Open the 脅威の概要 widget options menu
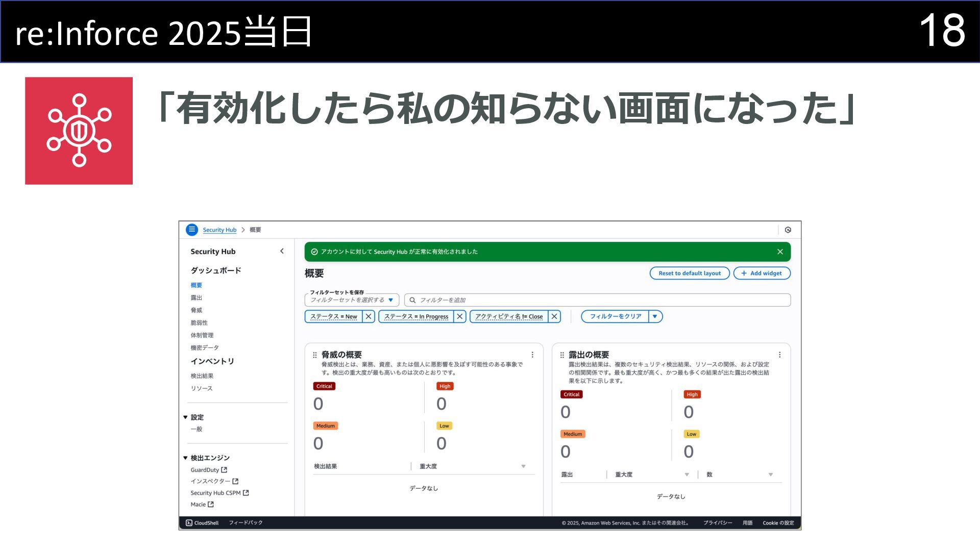Viewport: 980px width, 551px height. point(532,355)
